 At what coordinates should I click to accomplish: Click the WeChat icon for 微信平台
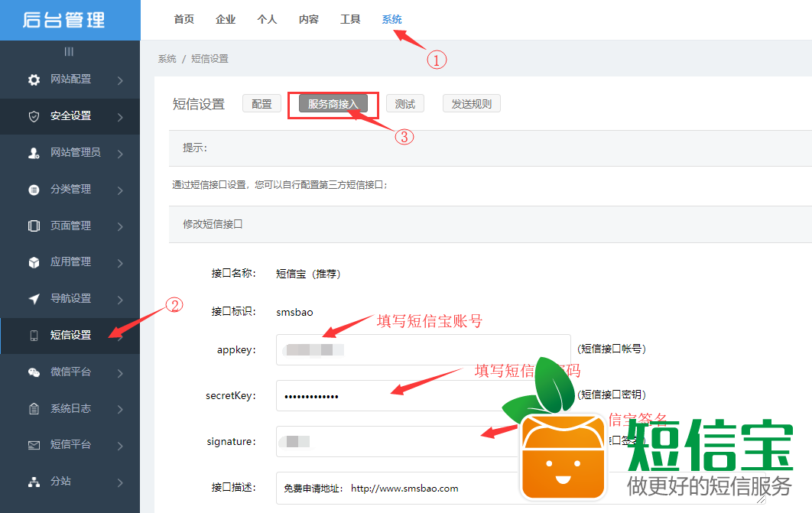34,372
